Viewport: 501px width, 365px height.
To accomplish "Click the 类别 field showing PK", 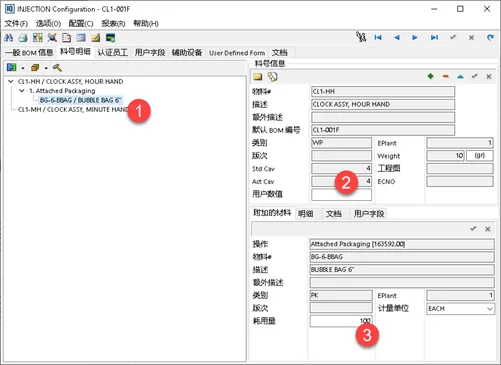I will 341,295.
